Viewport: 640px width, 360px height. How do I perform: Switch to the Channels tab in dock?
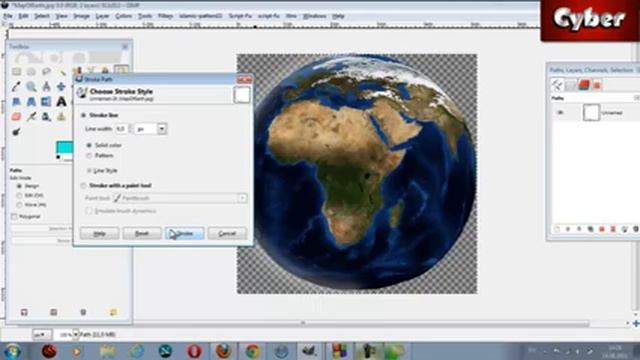[x=584, y=85]
